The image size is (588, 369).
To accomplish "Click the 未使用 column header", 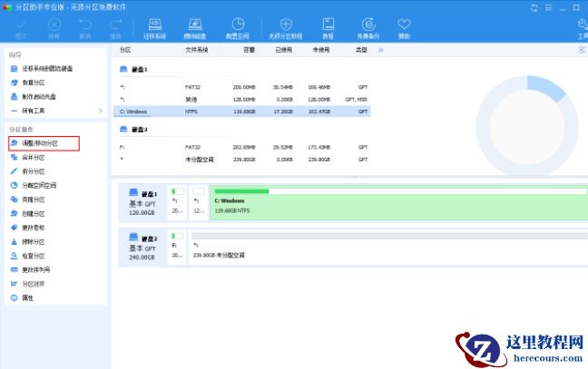I will pos(321,50).
